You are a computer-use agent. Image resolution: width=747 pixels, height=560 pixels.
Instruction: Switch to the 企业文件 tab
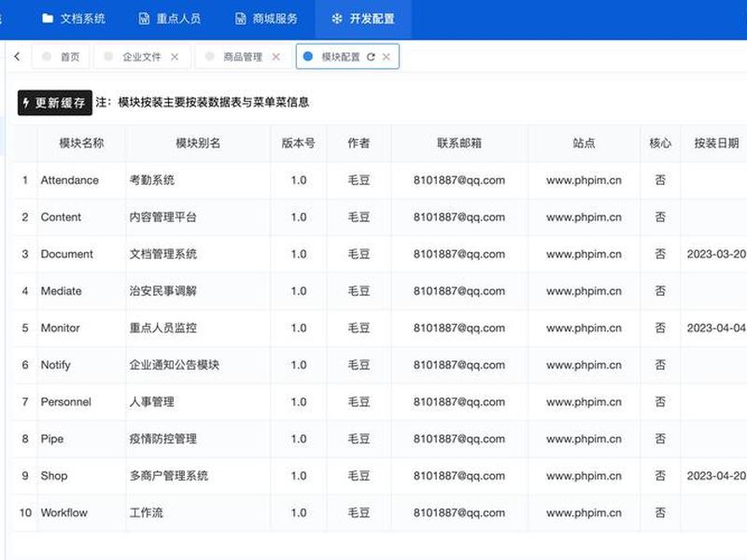pos(142,57)
